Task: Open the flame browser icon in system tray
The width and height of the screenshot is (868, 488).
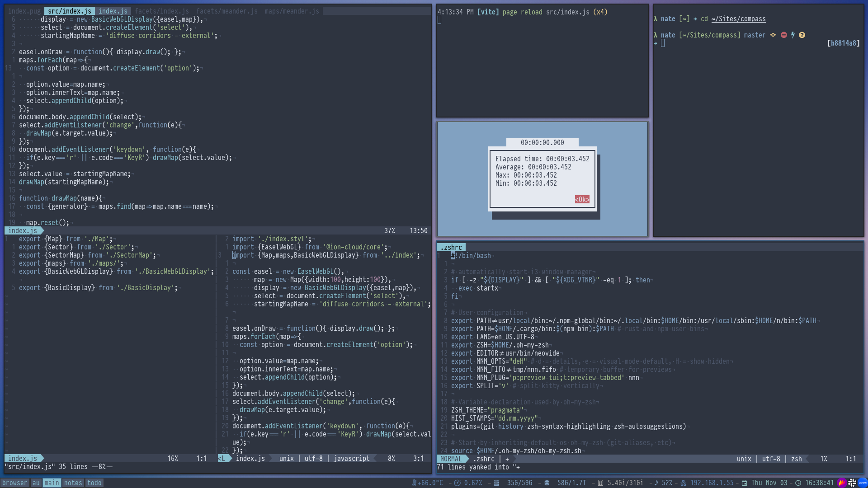Action: pyautogui.click(x=842, y=483)
